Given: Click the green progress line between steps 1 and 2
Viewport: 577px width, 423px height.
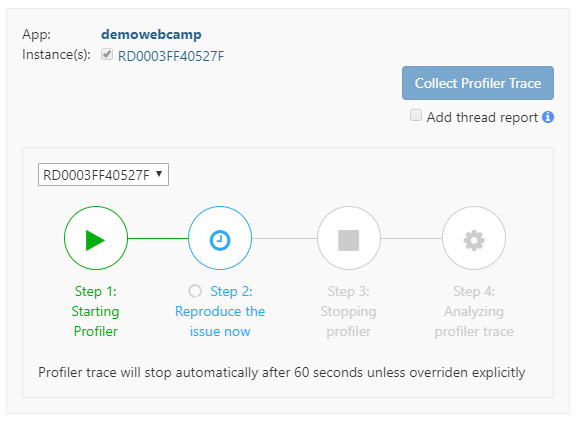Looking at the screenshot, I should point(158,238).
